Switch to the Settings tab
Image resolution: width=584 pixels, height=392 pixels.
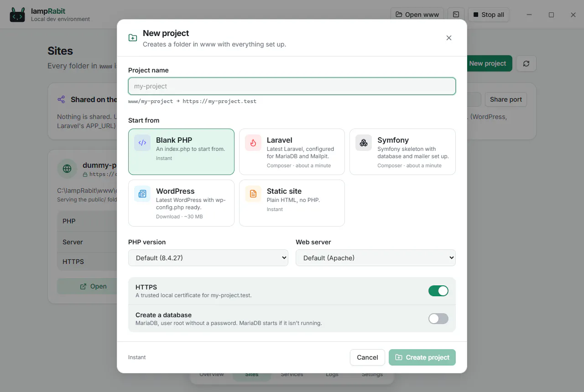(x=372, y=374)
